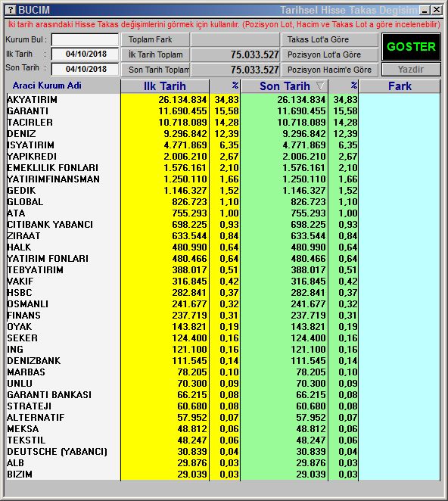
Task: Select Pozisyon Hacim'e Göre option
Action: (329, 70)
